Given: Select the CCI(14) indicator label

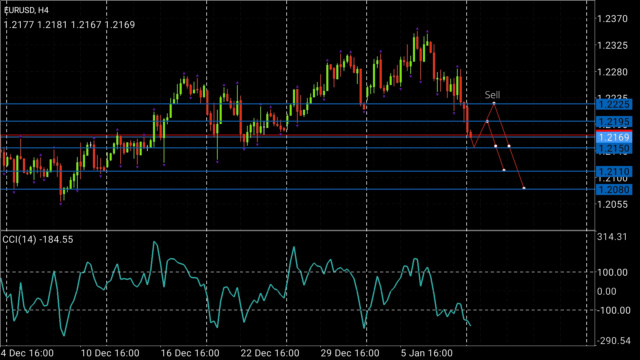Looking at the screenshot, I should click(x=38, y=240).
